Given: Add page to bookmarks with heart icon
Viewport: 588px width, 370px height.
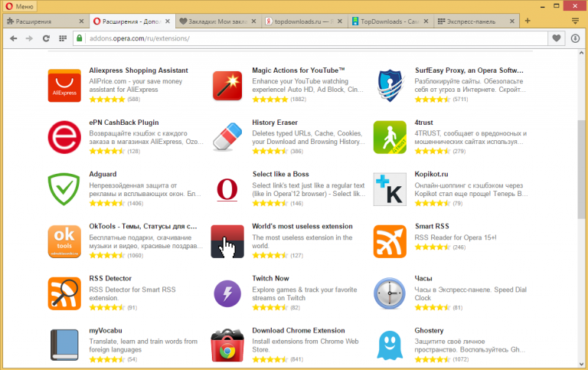Looking at the screenshot, I should tap(557, 38).
